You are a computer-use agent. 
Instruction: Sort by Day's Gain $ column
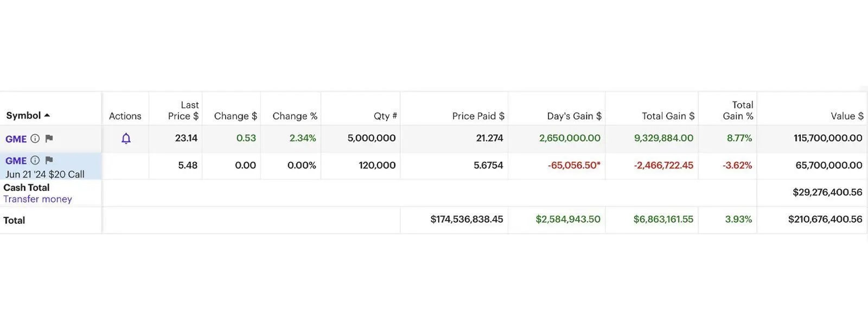(x=574, y=116)
